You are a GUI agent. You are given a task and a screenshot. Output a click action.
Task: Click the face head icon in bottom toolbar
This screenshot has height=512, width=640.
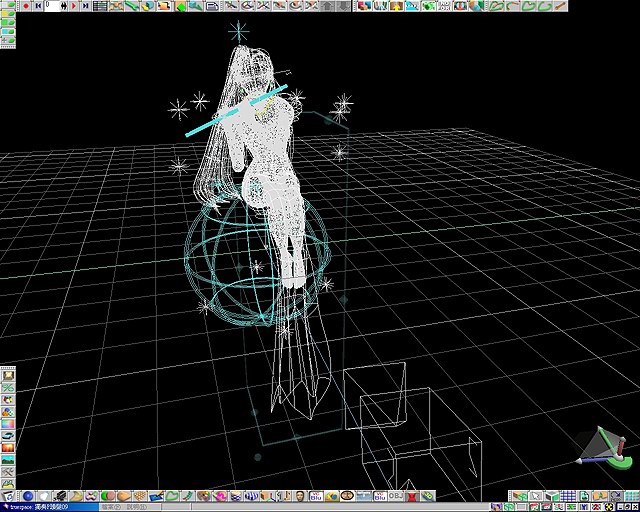300,496
